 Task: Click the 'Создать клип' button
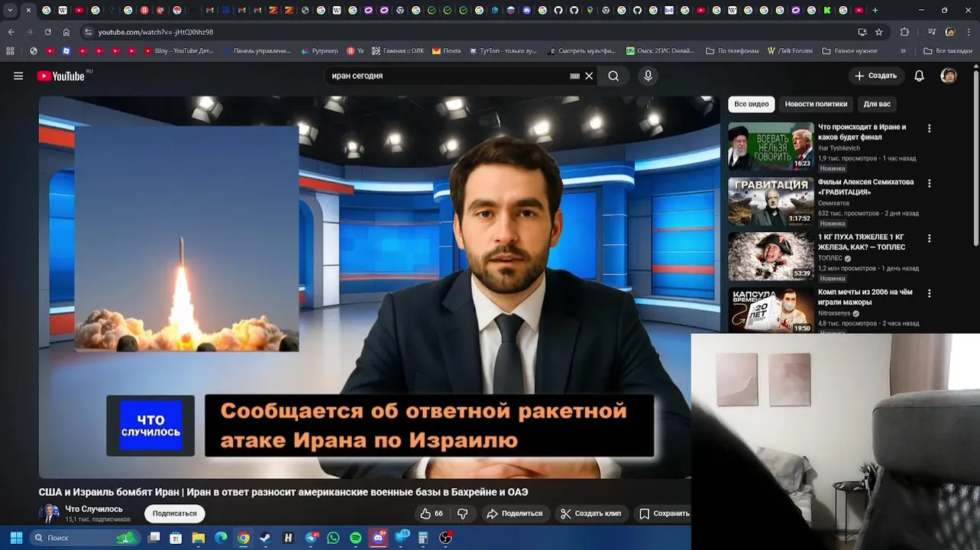pos(591,514)
